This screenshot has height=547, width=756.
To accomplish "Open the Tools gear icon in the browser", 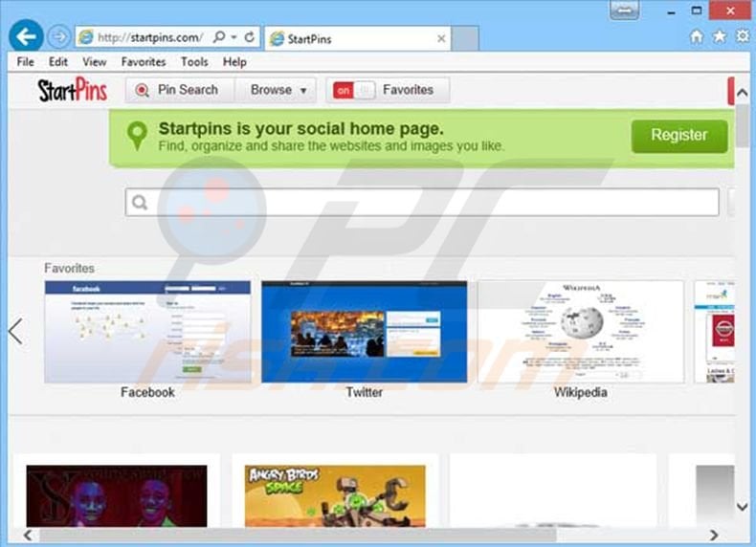I will [x=743, y=36].
